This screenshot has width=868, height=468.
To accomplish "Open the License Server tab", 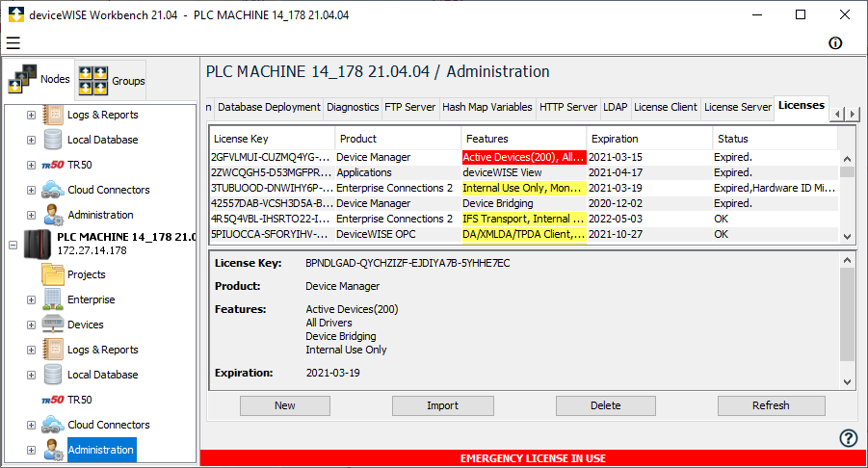I will tap(737, 107).
